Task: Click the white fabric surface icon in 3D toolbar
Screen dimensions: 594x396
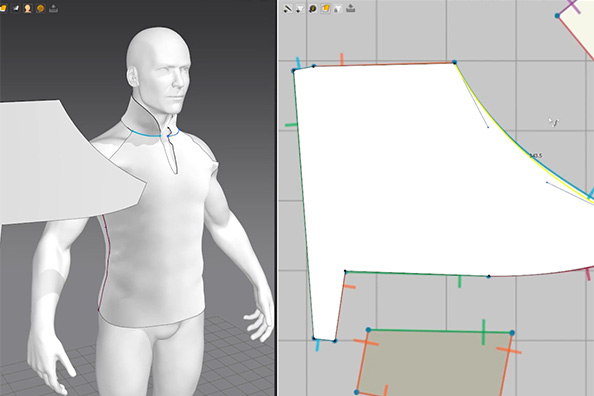Action: 16,8
